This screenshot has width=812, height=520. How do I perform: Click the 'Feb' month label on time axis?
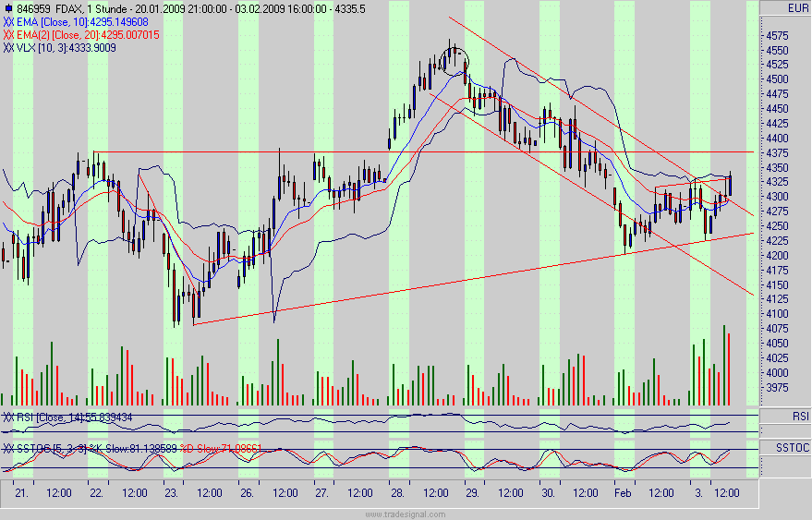point(623,493)
